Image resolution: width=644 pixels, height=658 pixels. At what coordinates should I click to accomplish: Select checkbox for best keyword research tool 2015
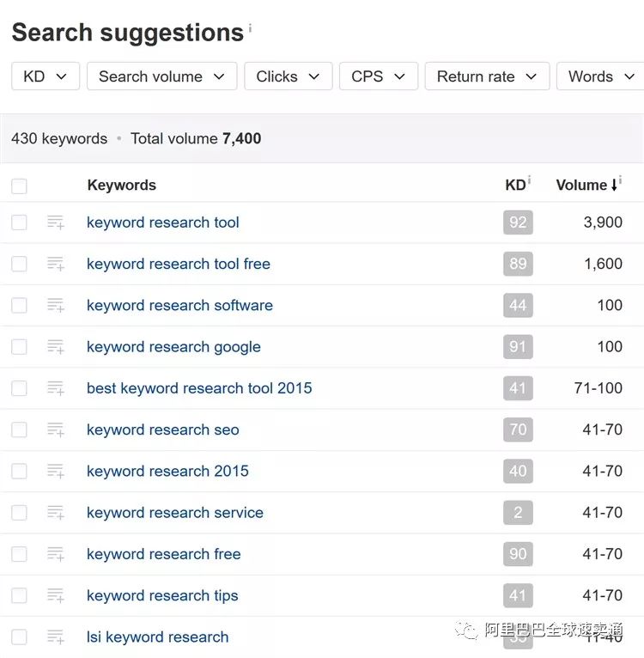(x=19, y=388)
